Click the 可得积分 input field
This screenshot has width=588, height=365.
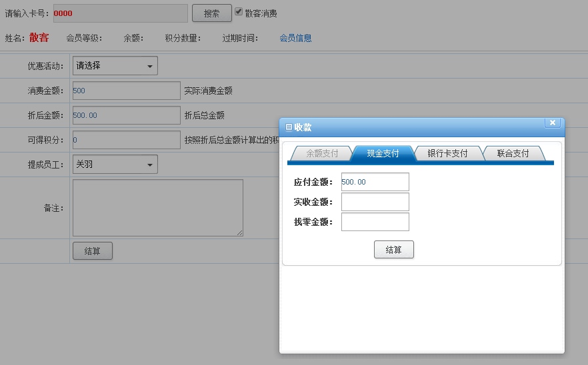point(126,140)
